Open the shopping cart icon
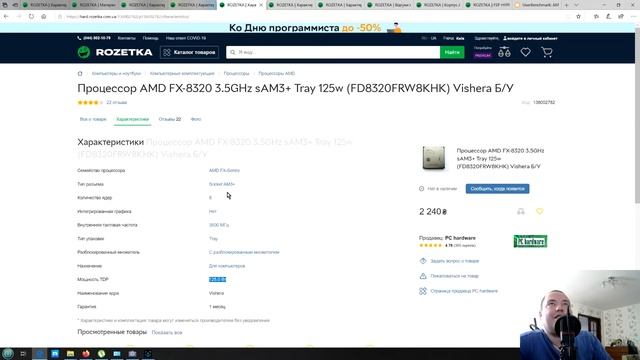 pos(547,52)
